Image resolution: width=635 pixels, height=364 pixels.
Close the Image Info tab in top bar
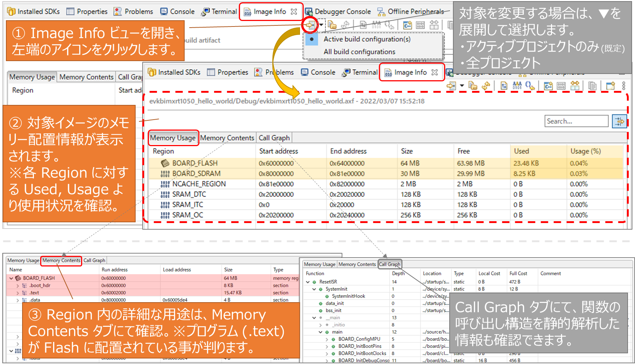(294, 11)
